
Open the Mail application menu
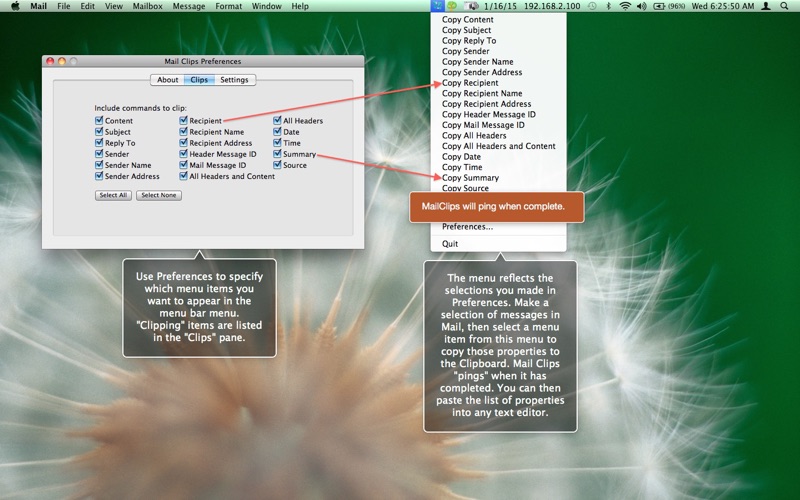(38, 6)
